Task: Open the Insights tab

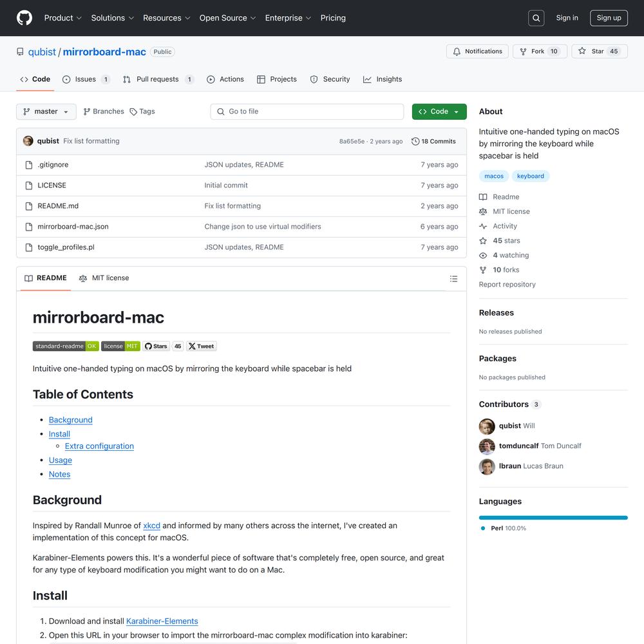Action: [x=383, y=79]
